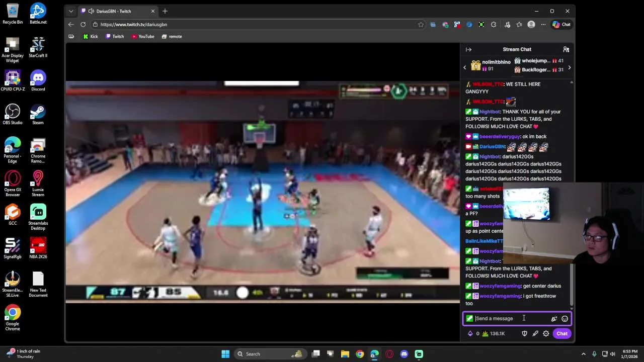Toggle the favorites bar sidebar icon
The width and height of the screenshot is (644, 362).
71,36
